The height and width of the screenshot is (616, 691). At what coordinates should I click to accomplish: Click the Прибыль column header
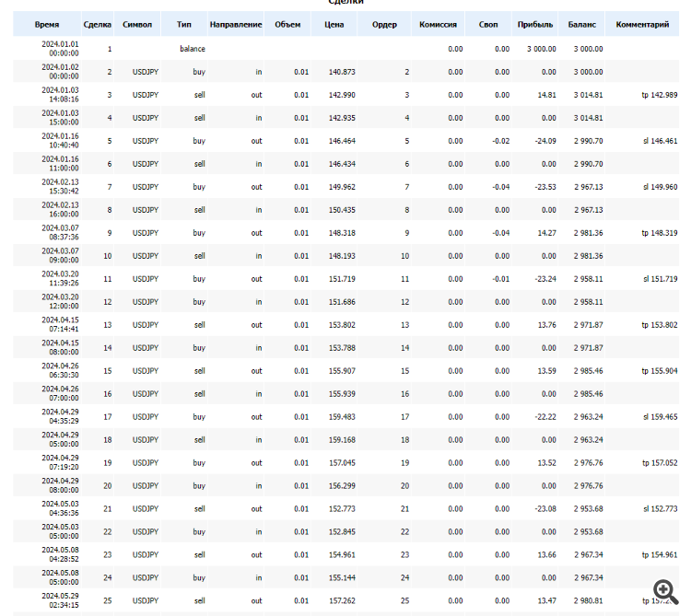coord(535,25)
